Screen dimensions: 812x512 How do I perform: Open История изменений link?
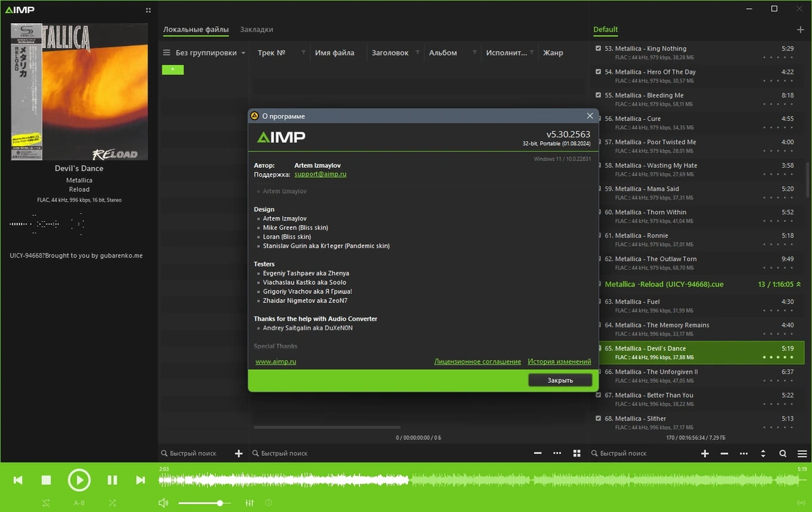pos(560,362)
